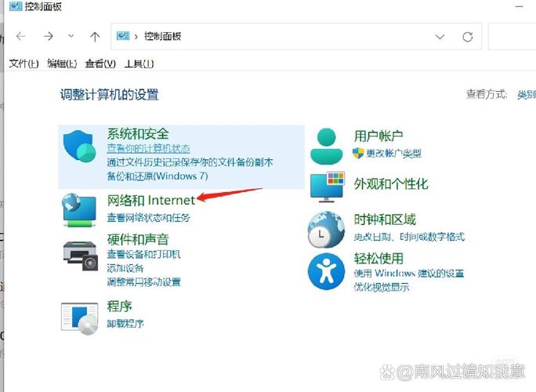Click the forward navigation arrow
This screenshot has height=392, width=536.
[49, 36]
